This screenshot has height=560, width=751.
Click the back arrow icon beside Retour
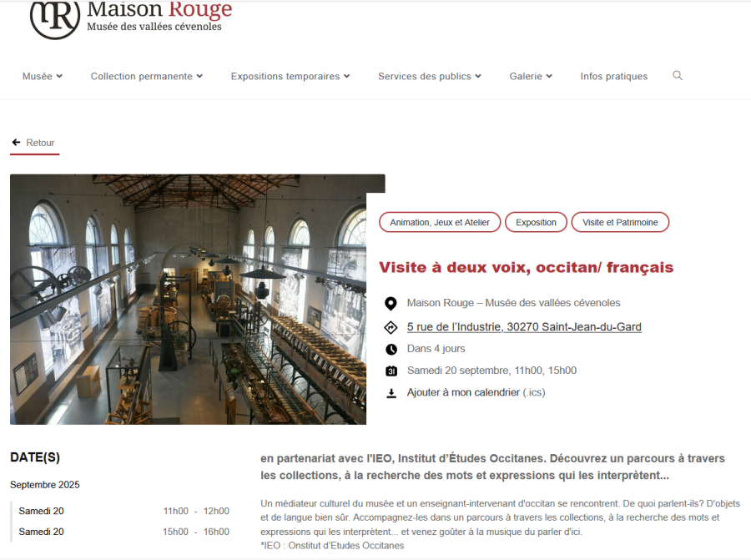tap(17, 142)
